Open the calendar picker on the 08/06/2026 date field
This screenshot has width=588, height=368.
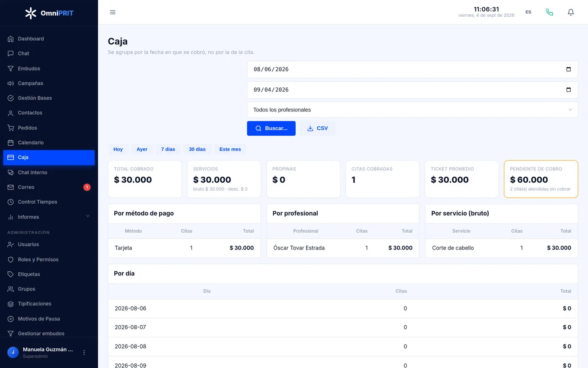[x=568, y=69]
